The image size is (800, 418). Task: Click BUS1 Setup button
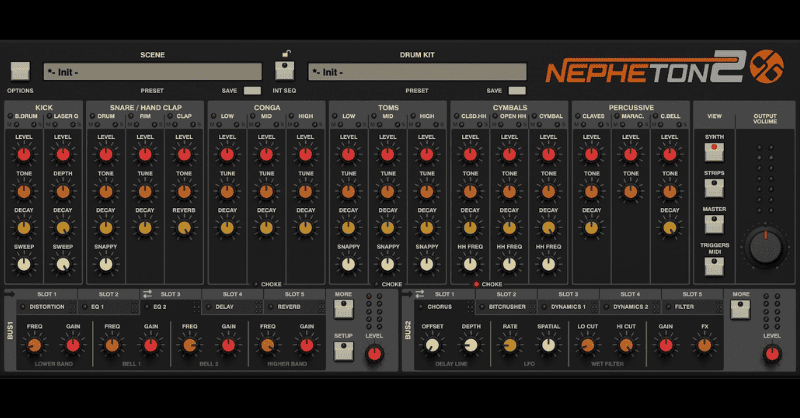(x=343, y=351)
